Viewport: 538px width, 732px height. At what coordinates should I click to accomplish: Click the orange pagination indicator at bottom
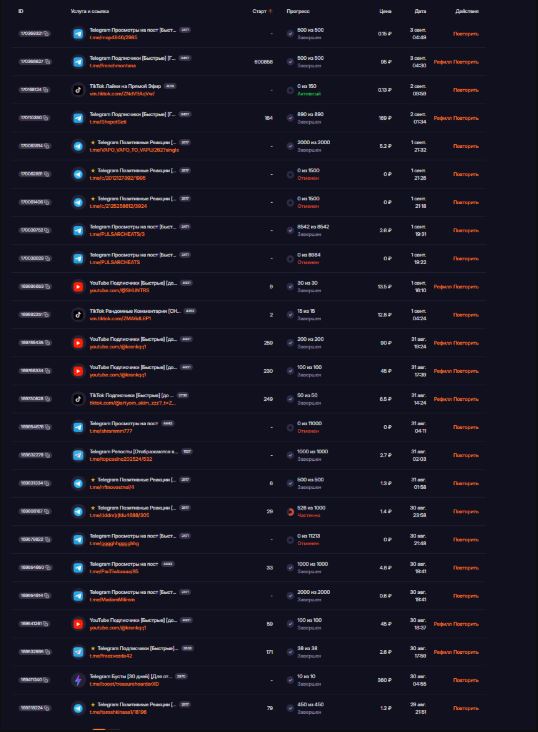pyautogui.click(x=99, y=729)
